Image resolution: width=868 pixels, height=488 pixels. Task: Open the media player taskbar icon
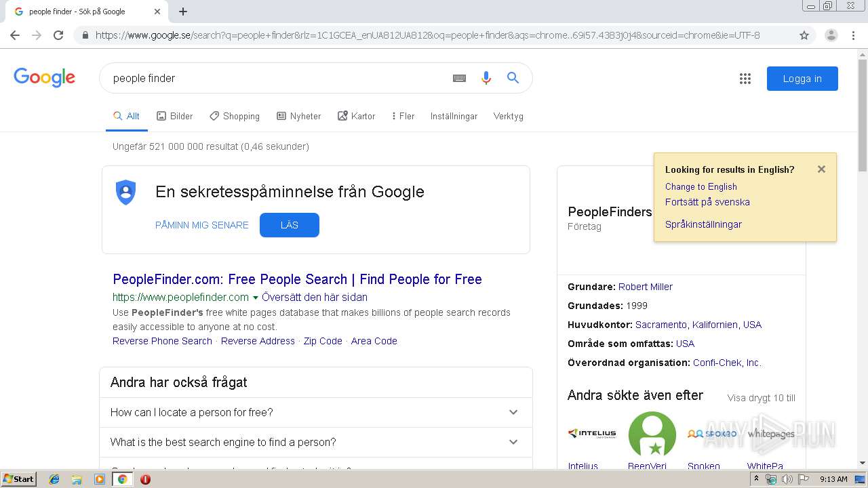click(x=100, y=479)
